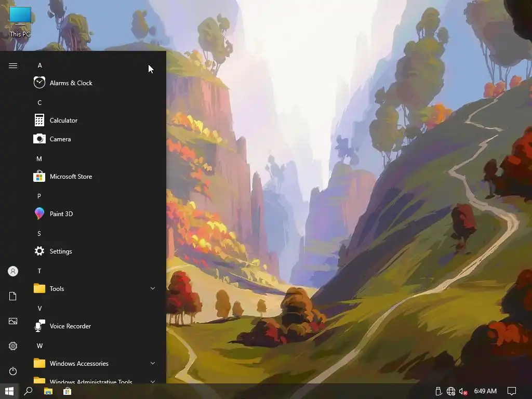Open Pictures from the Start sidebar

click(13, 321)
